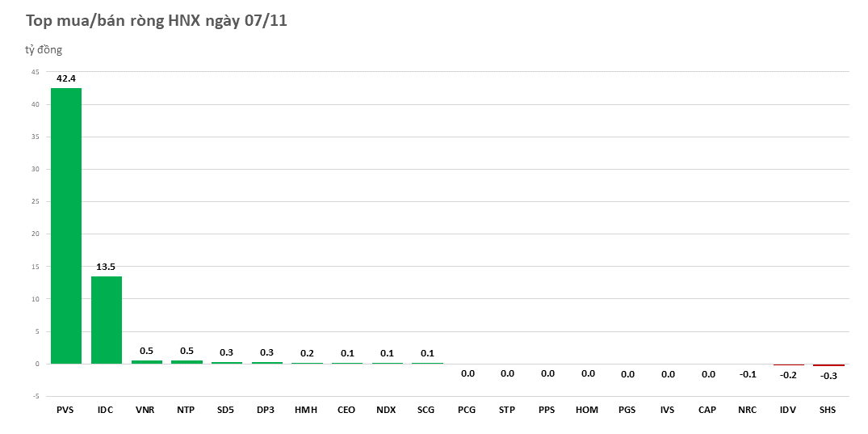Screen dimensions: 868x434
Task: Click the 45 y-axis value
Action: (x=35, y=72)
